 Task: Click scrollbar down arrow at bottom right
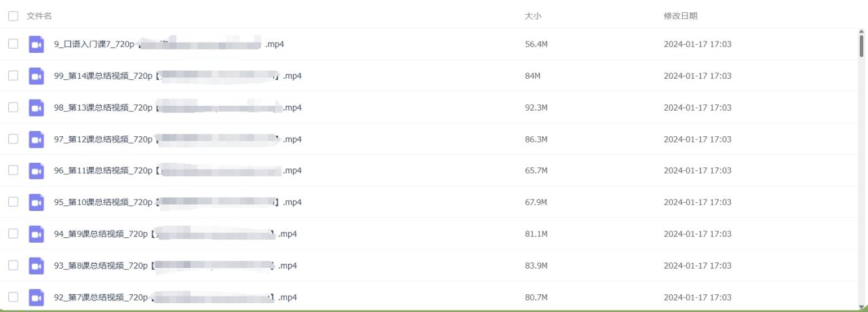coord(862,307)
